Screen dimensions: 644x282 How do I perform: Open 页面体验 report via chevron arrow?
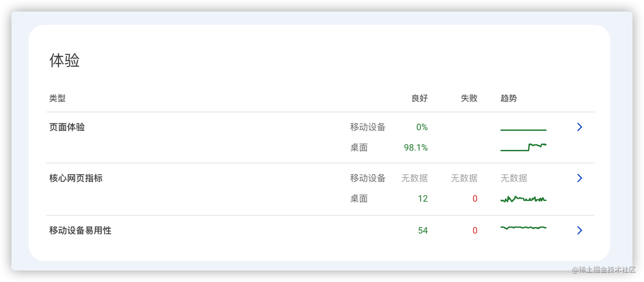click(580, 127)
